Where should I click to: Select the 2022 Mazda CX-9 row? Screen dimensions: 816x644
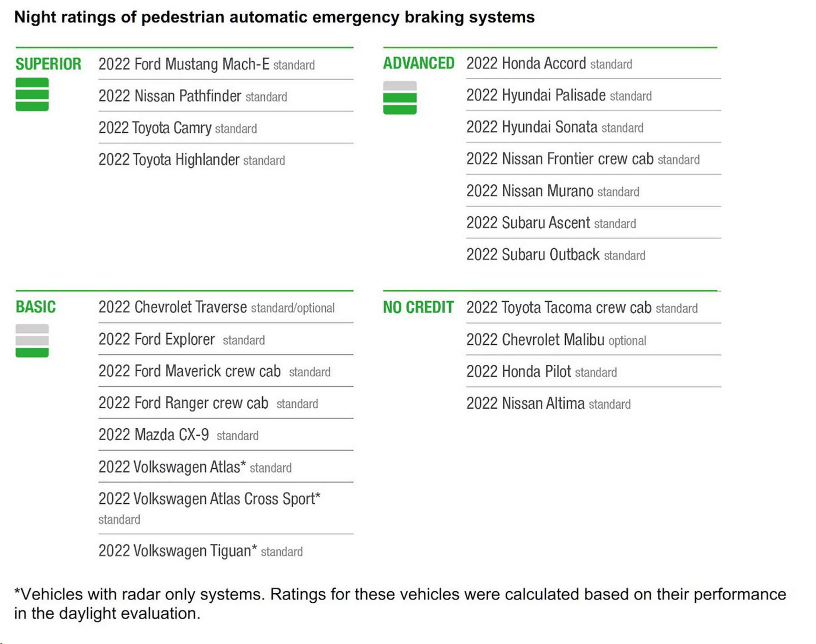click(x=178, y=435)
